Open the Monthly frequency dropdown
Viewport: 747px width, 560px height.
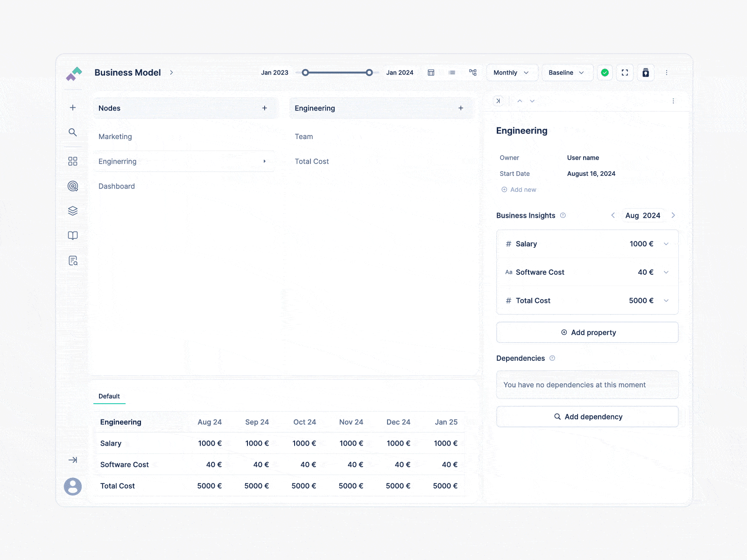pos(512,72)
